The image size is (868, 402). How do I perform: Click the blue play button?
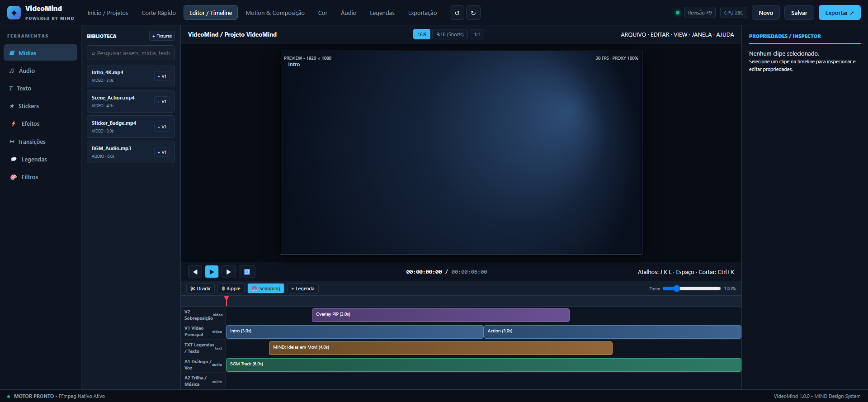click(x=212, y=272)
